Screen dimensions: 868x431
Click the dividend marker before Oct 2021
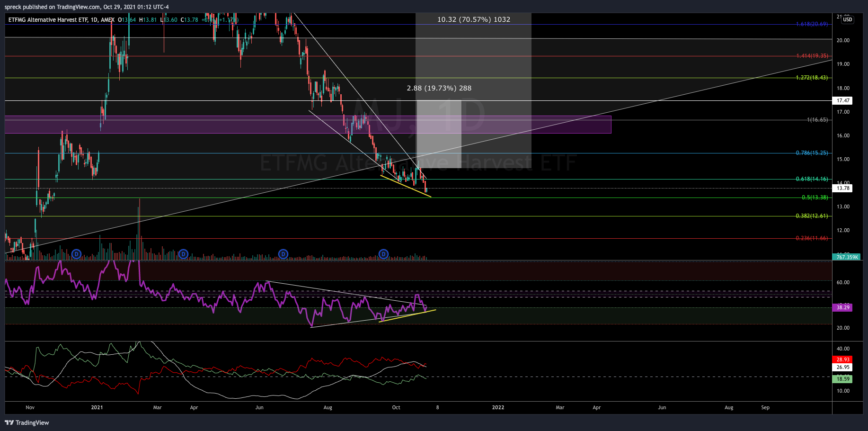383,254
